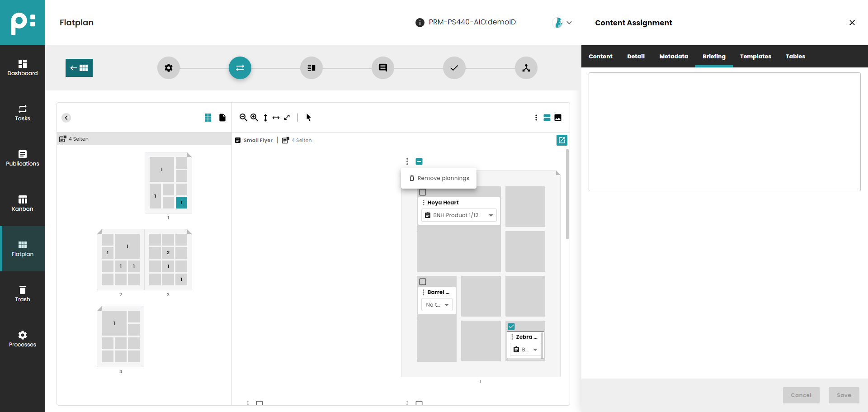Switch to image preview view icon
This screenshot has height=412, width=868.
558,118
